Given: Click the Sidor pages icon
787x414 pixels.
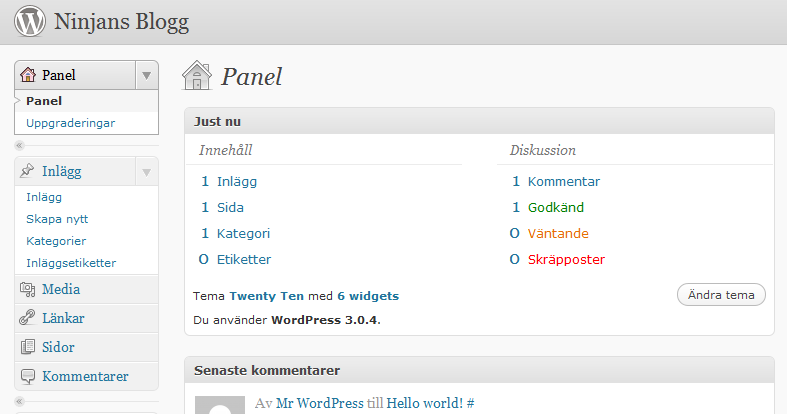Looking at the screenshot, I should [28, 347].
